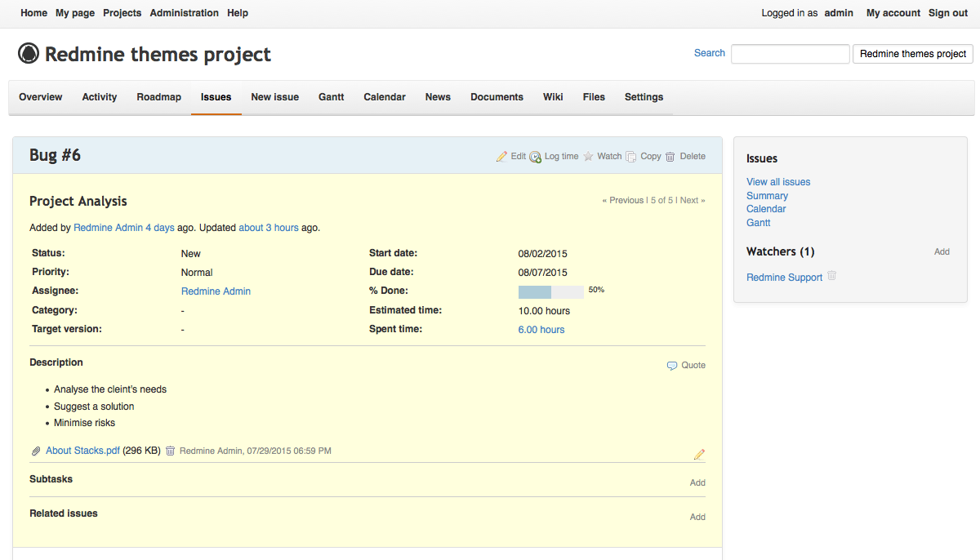Click the Quote speech bubble icon
The height and width of the screenshot is (560, 980).
pos(672,366)
